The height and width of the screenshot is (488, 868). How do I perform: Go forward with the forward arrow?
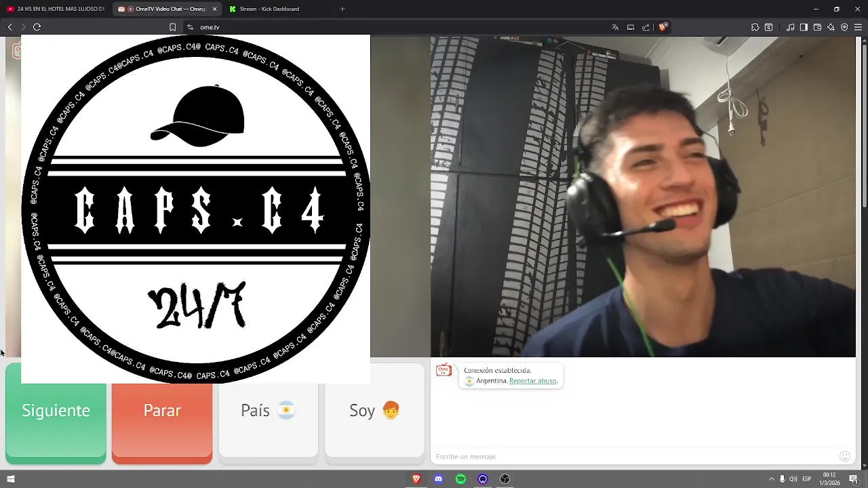[23, 27]
